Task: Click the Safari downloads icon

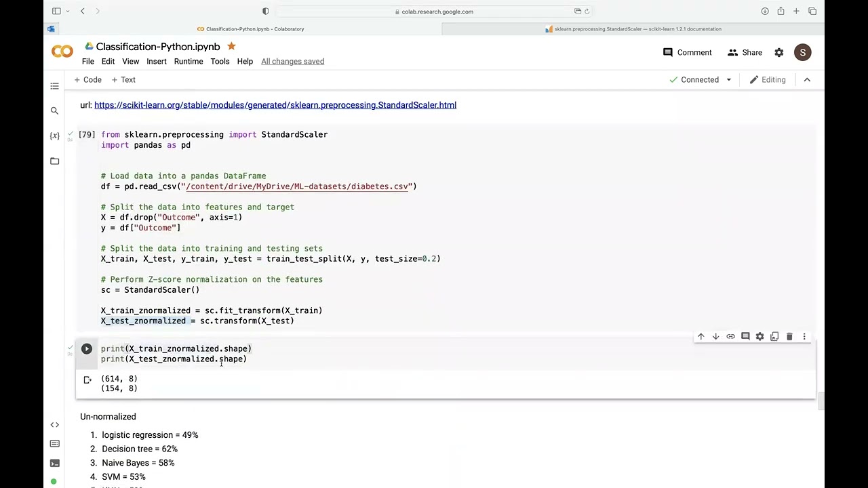Action: click(765, 11)
